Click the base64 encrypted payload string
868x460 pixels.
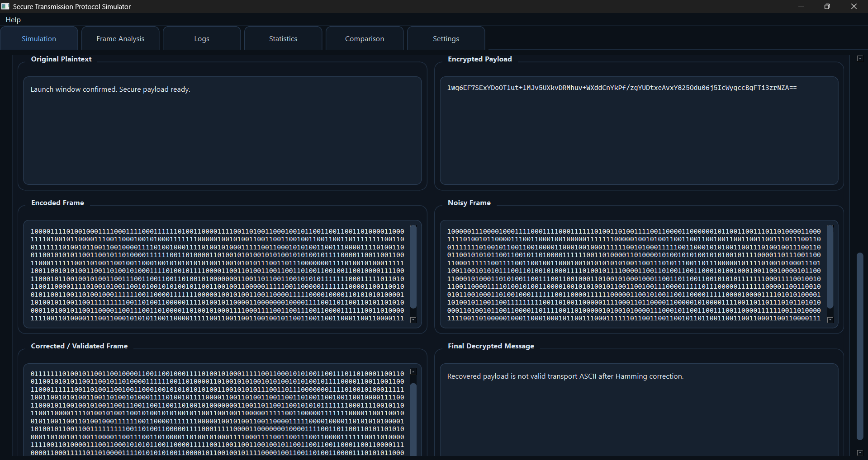[x=622, y=88]
